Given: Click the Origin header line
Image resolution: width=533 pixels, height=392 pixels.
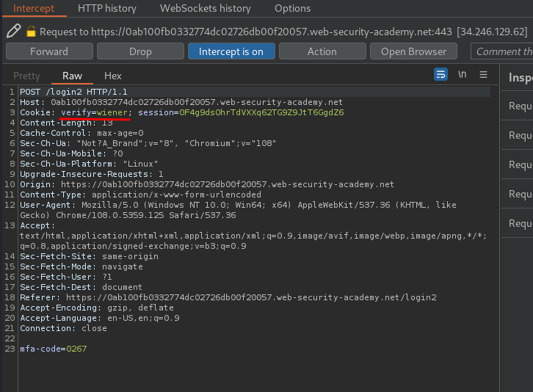Looking at the screenshot, I should (x=207, y=184).
